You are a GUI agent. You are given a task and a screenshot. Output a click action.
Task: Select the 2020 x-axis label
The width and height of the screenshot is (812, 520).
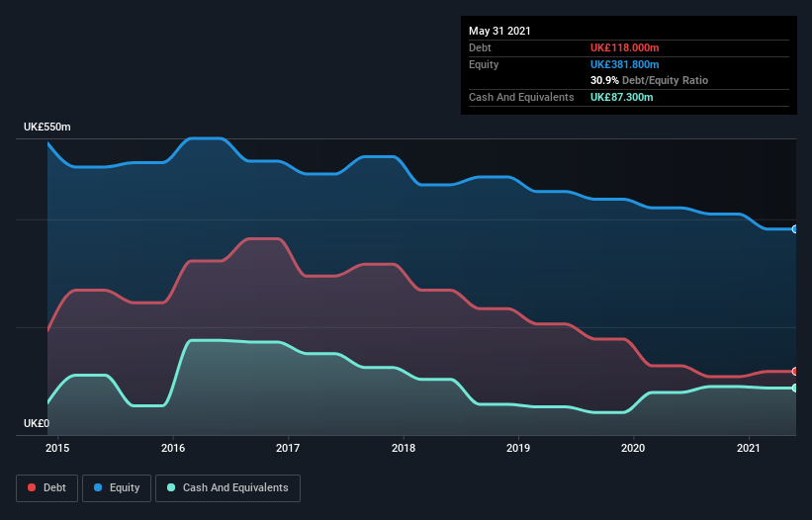pos(633,448)
